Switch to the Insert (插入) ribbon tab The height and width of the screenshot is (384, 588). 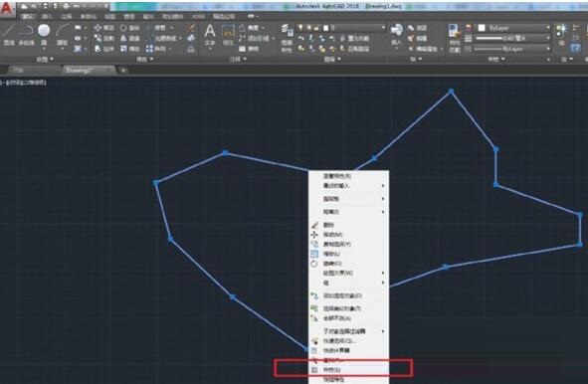click(x=47, y=17)
